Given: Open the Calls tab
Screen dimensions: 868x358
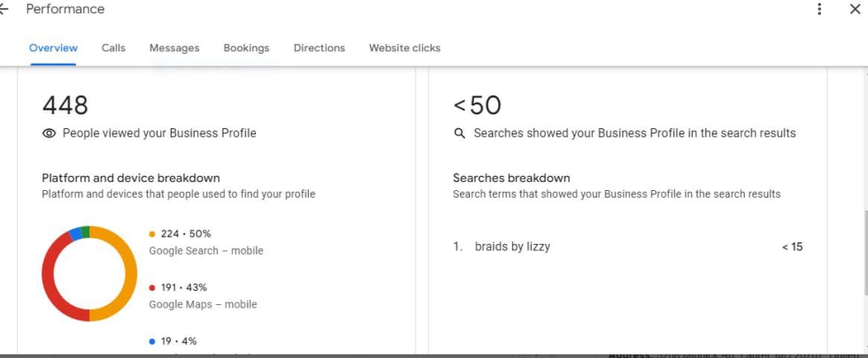Looking at the screenshot, I should [113, 48].
